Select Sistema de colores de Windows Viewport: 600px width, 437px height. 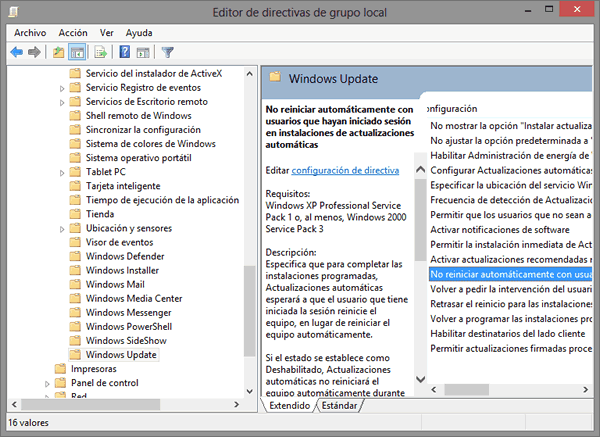pyautogui.click(x=151, y=143)
